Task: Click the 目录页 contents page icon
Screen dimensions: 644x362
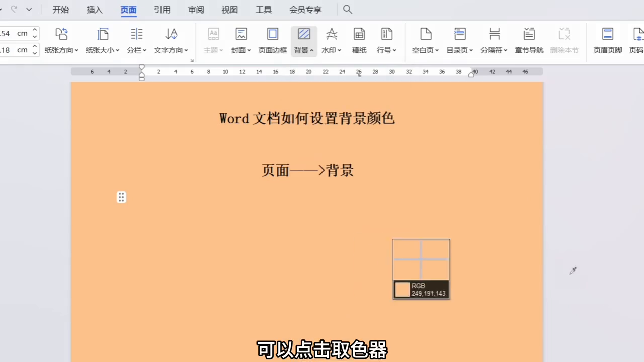Action: tap(460, 34)
